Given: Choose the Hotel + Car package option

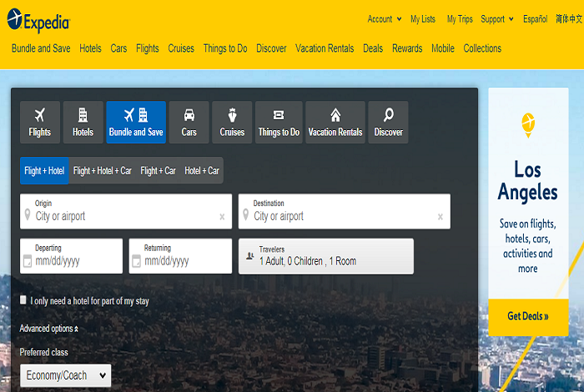Looking at the screenshot, I should [x=202, y=170].
